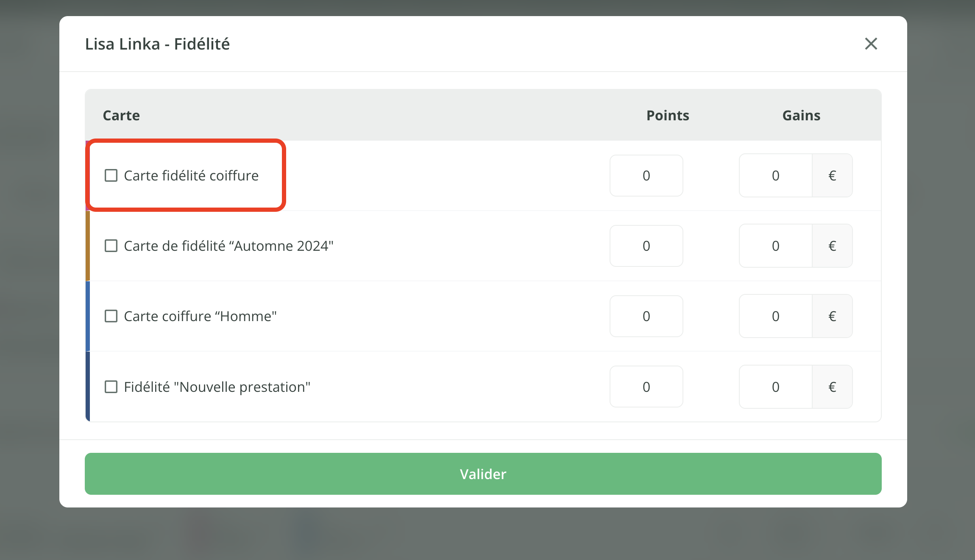Click the Gains column header
The image size is (975, 560).
coord(801,115)
